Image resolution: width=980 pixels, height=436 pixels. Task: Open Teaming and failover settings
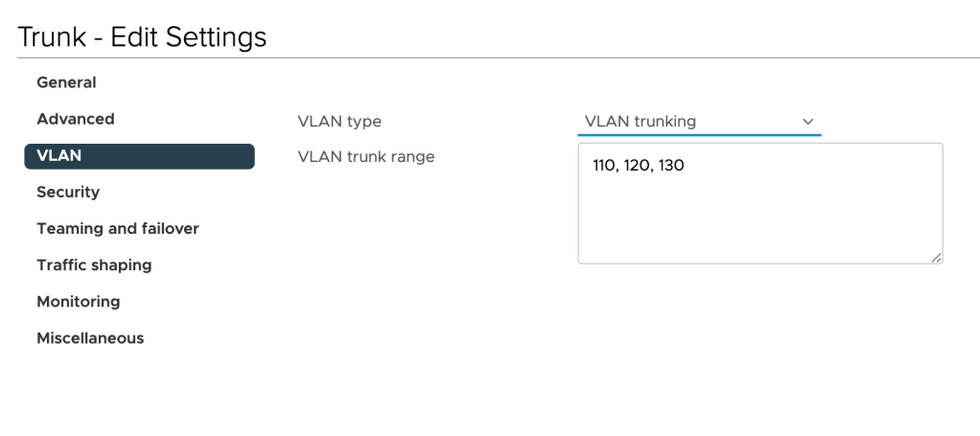(117, 228)
